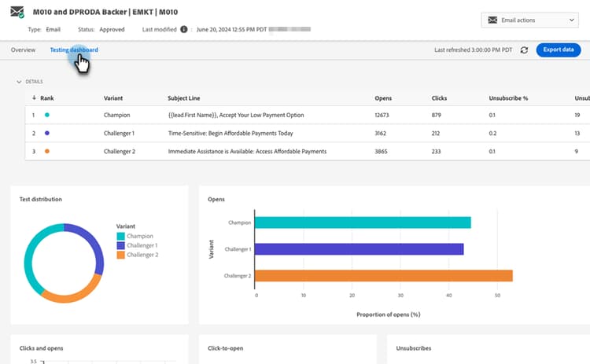Select the Champion row subject line
The image size is (590, 364).
(236, 115)
